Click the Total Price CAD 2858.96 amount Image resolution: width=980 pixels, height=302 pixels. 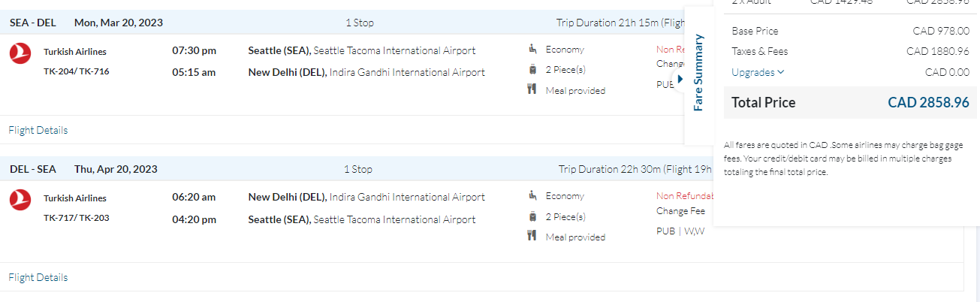coord(928,103)
